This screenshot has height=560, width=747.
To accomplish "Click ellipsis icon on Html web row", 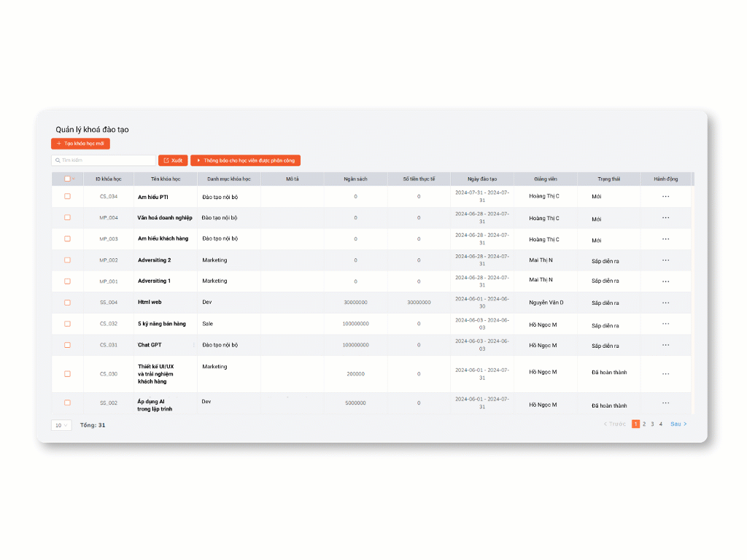I will pos(665,302).
